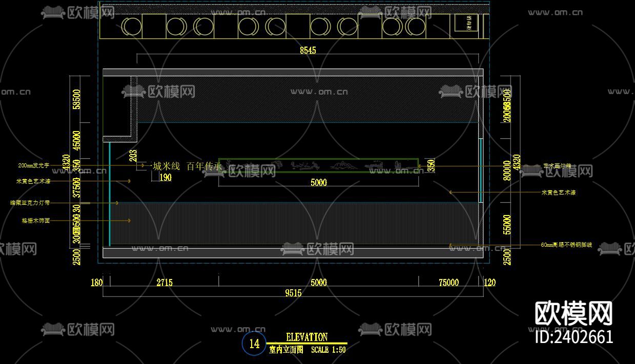
Task: Click the '2715' bottom dimension value
Action: tap(165, 283)
